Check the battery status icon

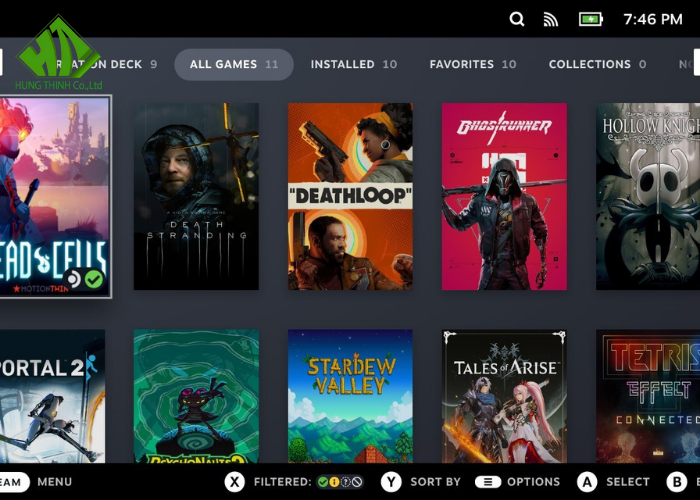coord(591,19)
